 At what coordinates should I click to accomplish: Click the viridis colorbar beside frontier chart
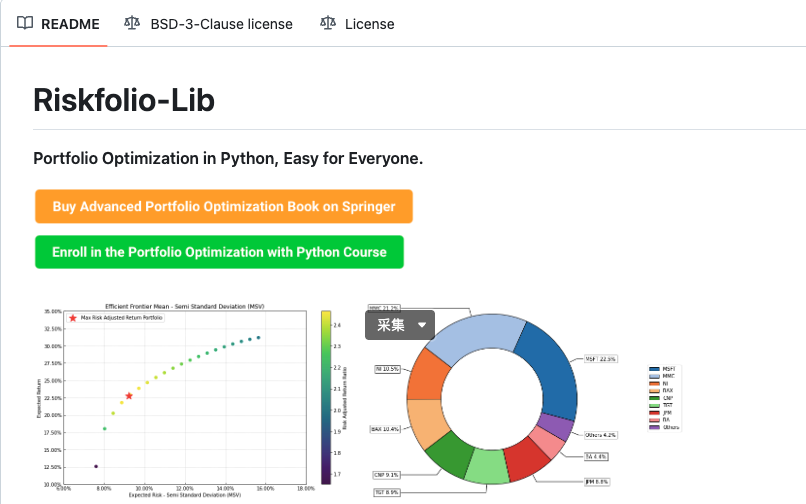(326, 397)
